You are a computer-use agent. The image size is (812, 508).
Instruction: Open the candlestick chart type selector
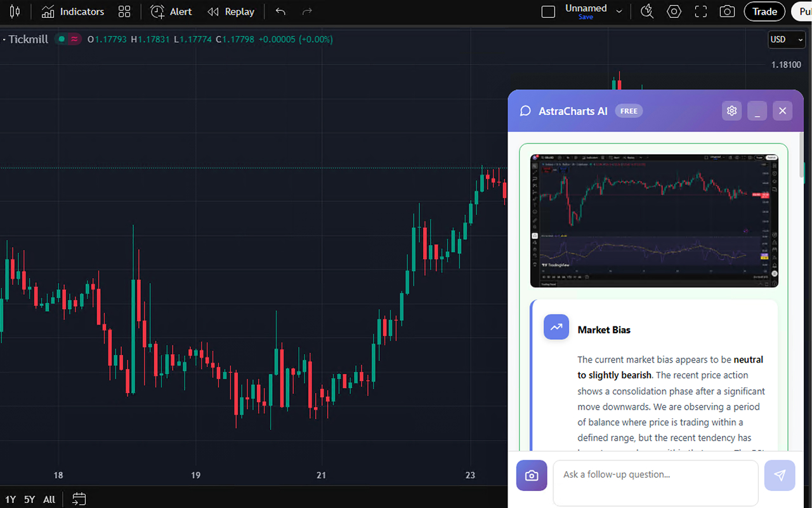click(x=15, y=11)
